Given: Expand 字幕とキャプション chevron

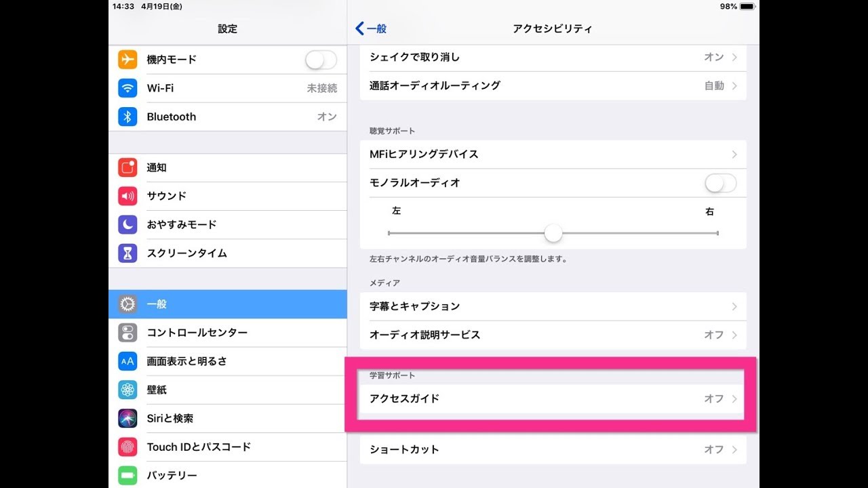Looking at the screenshot, I should point(734,306).
